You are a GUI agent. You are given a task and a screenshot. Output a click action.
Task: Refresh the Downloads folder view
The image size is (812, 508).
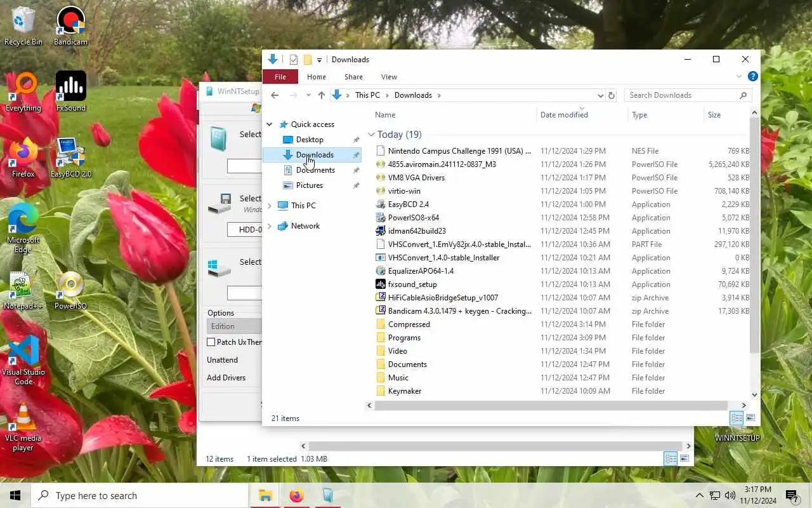pyautogui.click(x=612, y=95)
